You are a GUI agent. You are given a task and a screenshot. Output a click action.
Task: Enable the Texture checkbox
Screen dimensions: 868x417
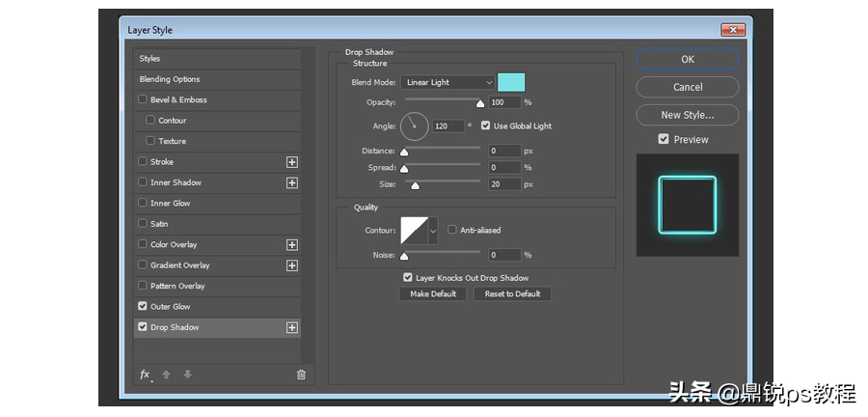(x=150, y=141)
